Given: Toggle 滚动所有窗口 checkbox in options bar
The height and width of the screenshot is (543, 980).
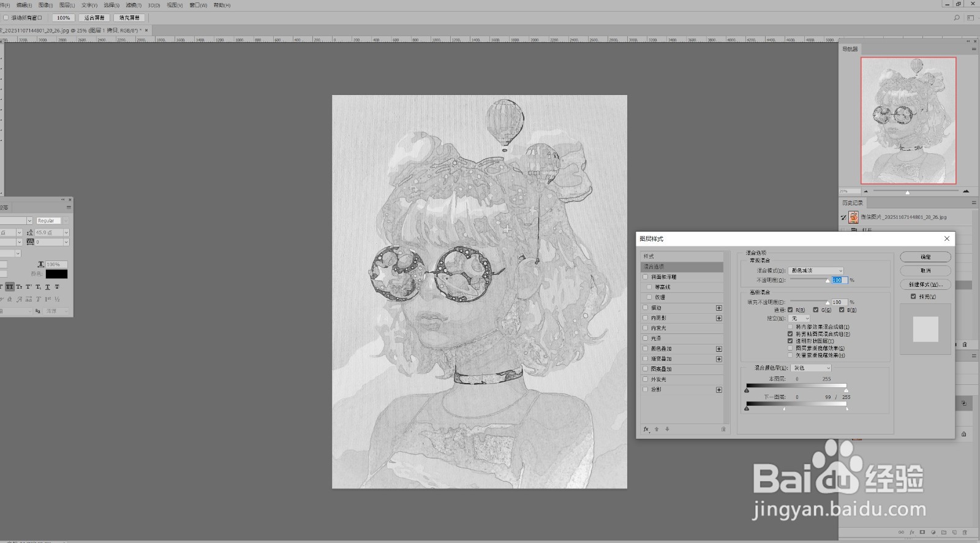Looking at the screenshot, I should point(6,18).
